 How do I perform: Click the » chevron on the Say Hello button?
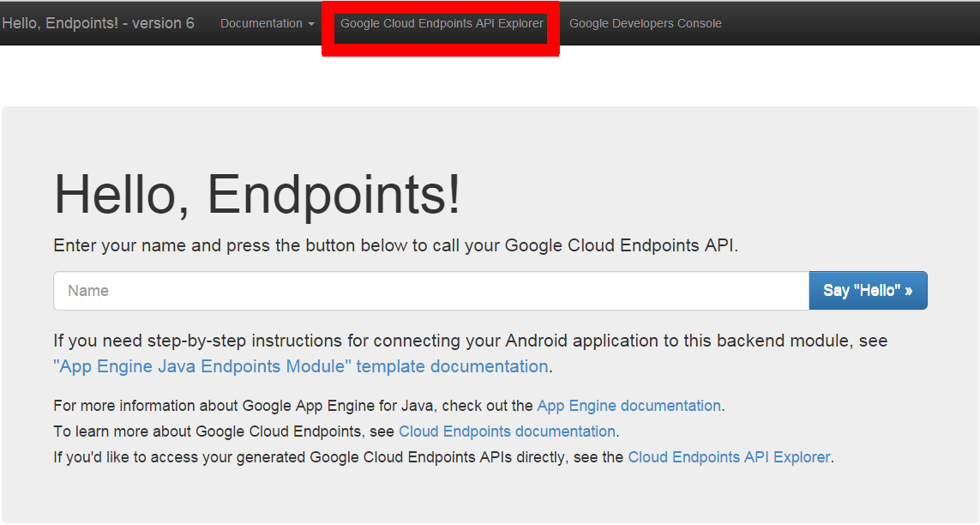pos(908,291)
